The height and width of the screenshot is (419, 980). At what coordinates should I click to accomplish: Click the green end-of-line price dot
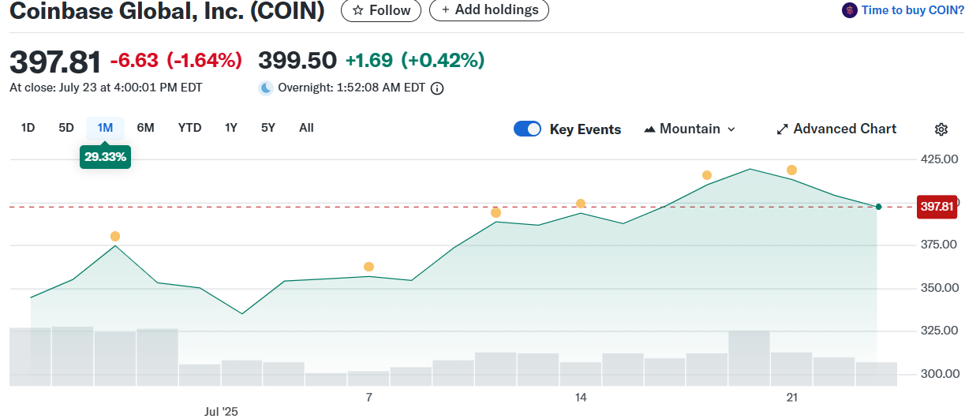coord(878,207)
